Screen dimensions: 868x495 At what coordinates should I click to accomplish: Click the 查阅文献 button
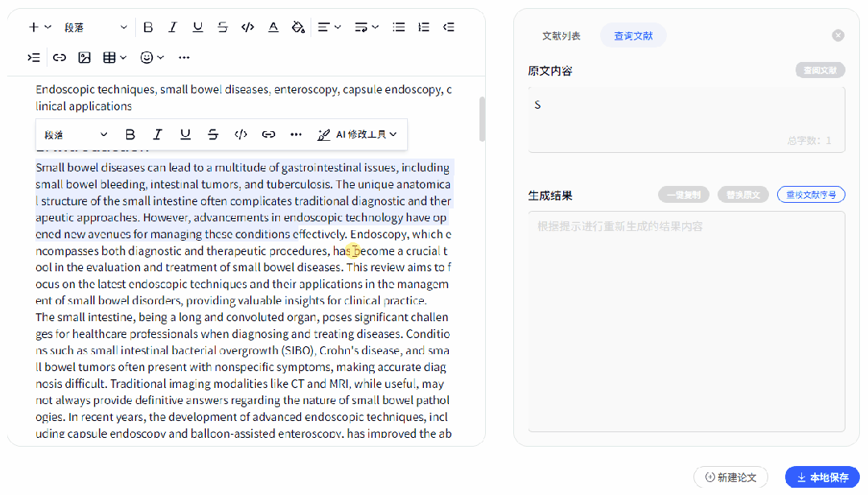tap(821, 70)
